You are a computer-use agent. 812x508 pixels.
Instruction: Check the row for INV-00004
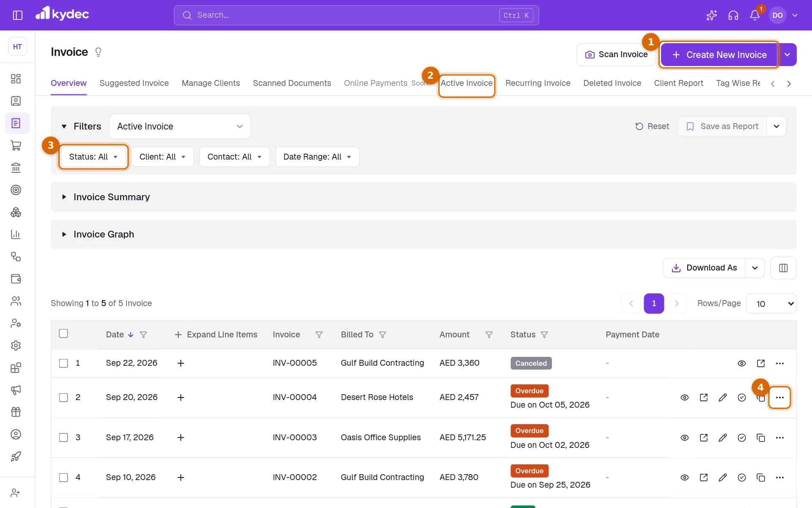[x=63, y=398]
